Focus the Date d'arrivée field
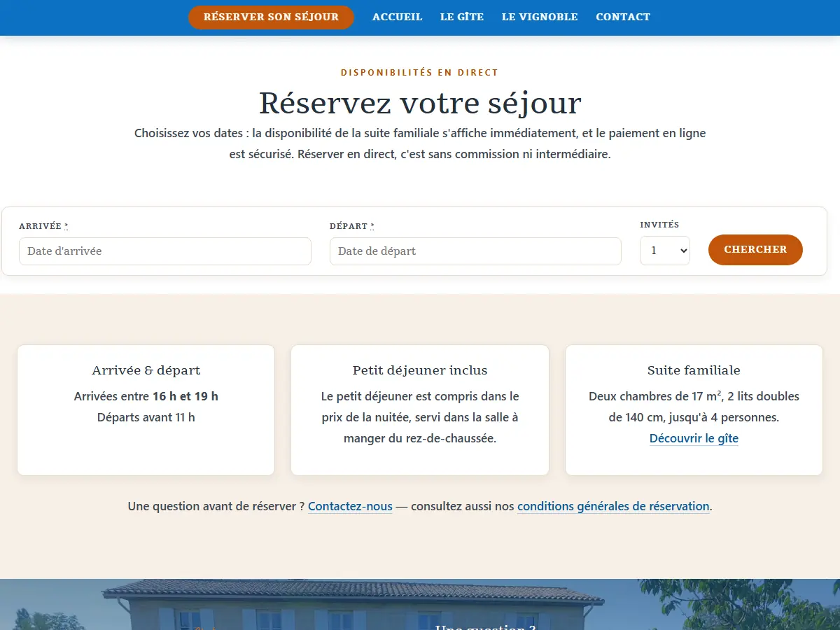 tap(165, 251)
